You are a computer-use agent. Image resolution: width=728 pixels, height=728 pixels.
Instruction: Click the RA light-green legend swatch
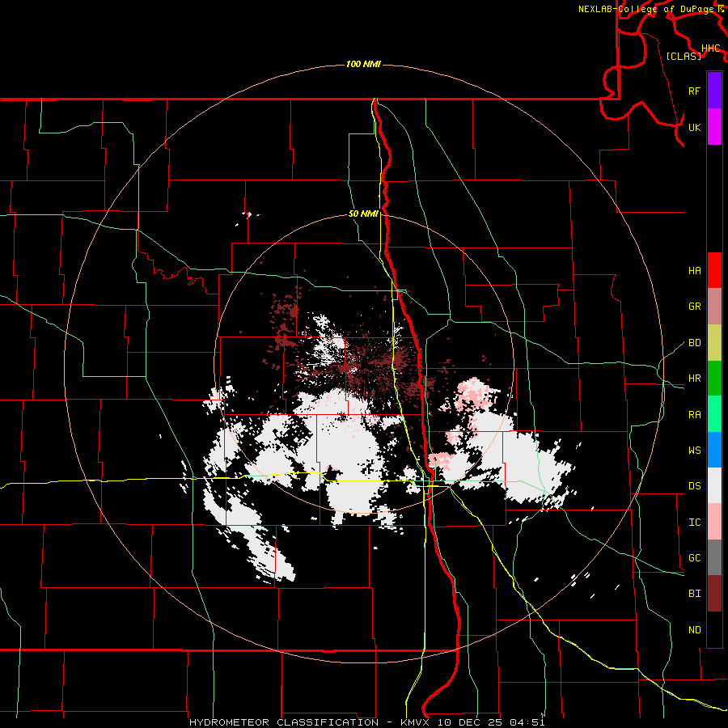point(714,414)
